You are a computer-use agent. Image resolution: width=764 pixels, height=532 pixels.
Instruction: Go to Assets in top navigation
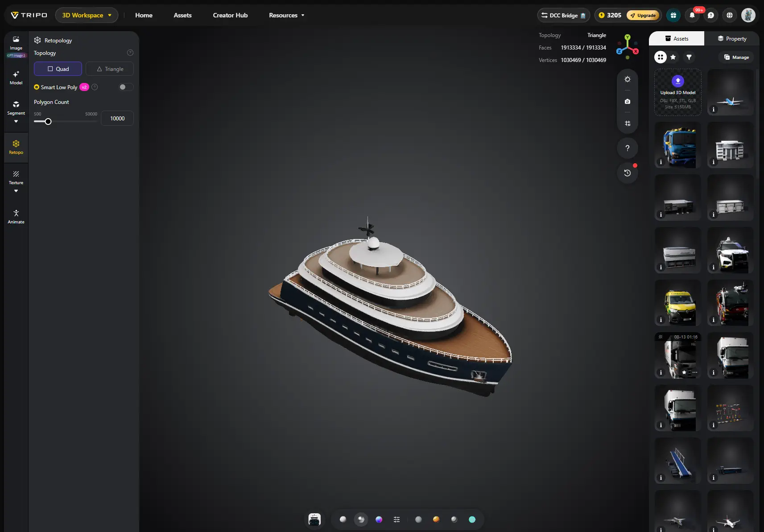tap(182, 15)
